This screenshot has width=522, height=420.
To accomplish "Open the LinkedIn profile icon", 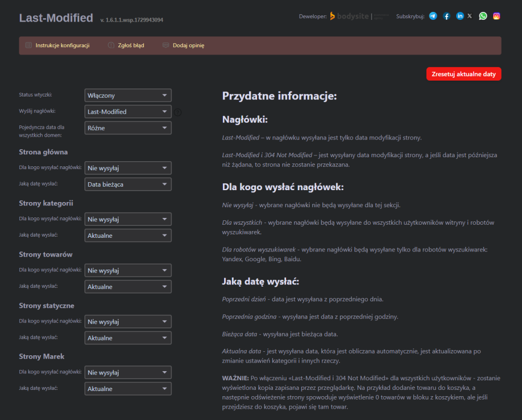I will pos(460,16).
